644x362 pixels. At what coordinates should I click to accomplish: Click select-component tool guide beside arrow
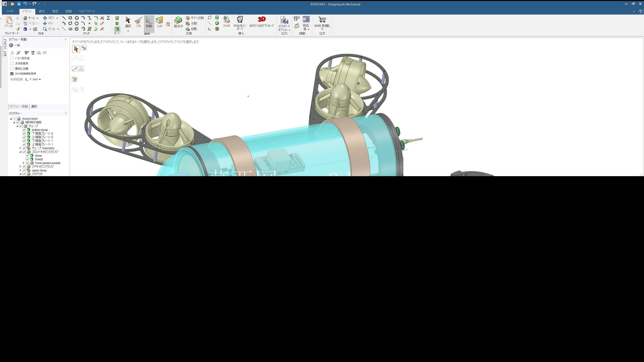coord(84,48)
